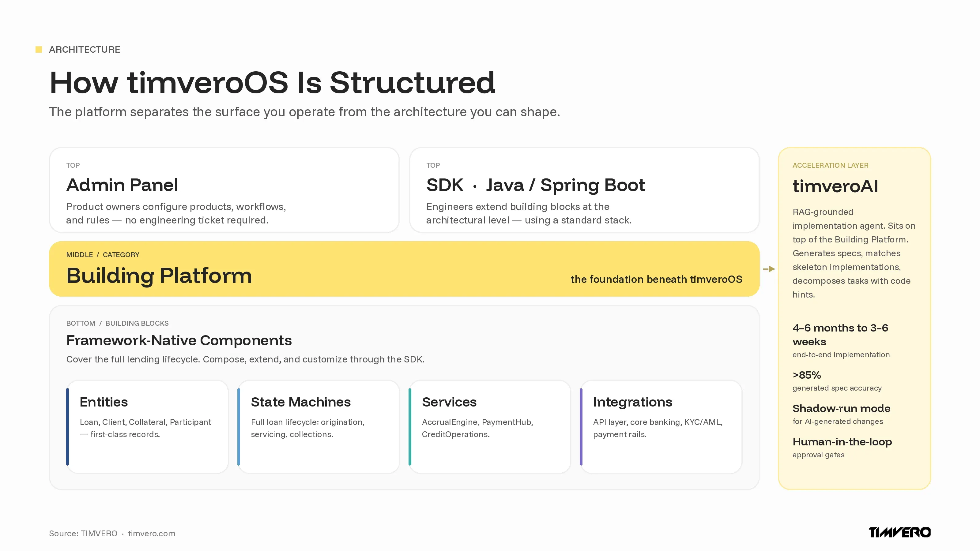This screenshot has width=980, height=551.
Task: Click text 'Engineers extend building blocks'
Action: click(529, 213)
